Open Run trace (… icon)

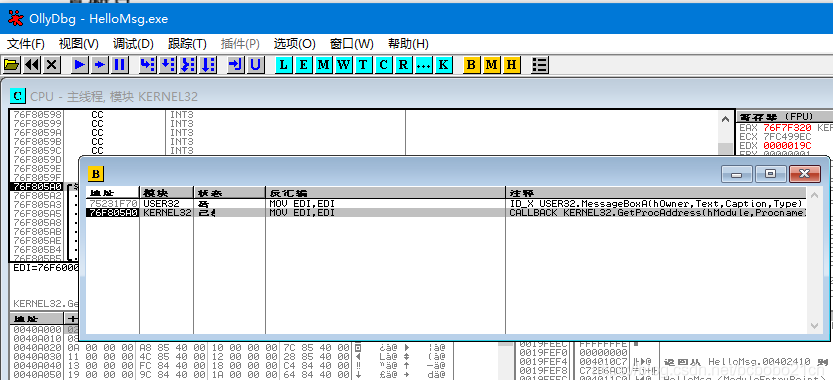point(423,65)
